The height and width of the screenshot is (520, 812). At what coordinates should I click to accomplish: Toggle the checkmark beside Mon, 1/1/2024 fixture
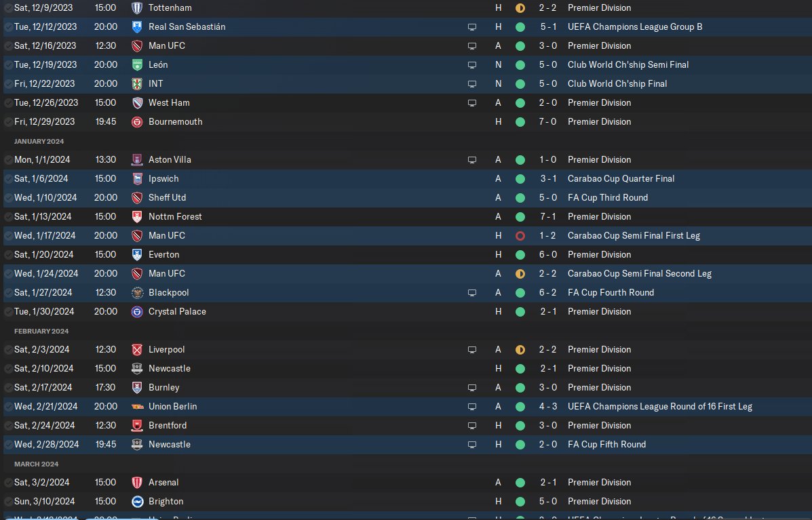coord(8,159)
